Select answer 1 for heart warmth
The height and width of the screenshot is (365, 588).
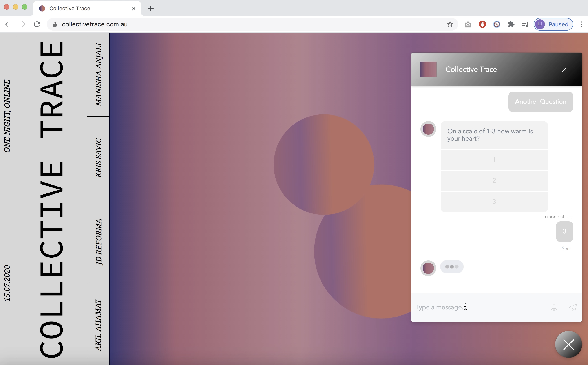click(x=494, y=160)
